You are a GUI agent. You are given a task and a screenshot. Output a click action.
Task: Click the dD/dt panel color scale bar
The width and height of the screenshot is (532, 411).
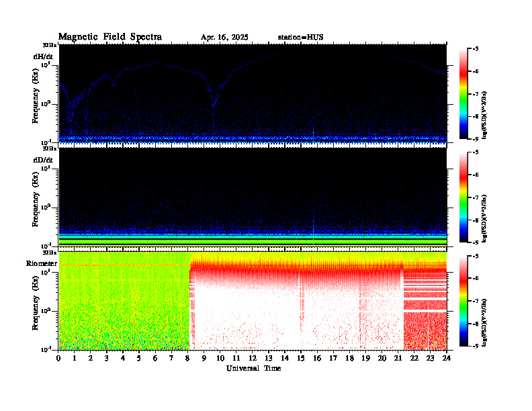click(463, 197)
